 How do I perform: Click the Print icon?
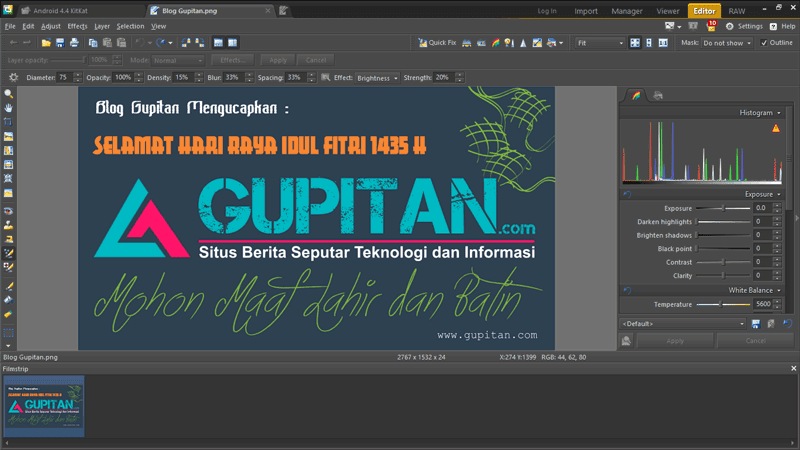pyautogui.click(x=74, y=43)
